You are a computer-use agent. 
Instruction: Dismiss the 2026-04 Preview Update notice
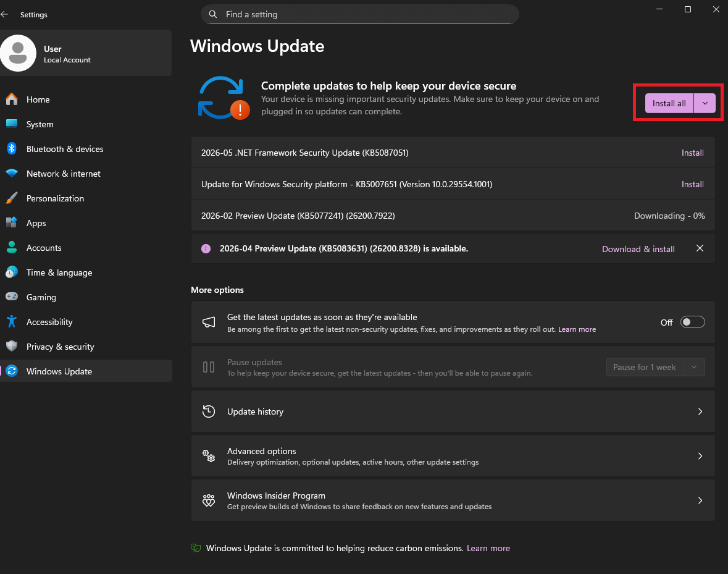point(700,248)
